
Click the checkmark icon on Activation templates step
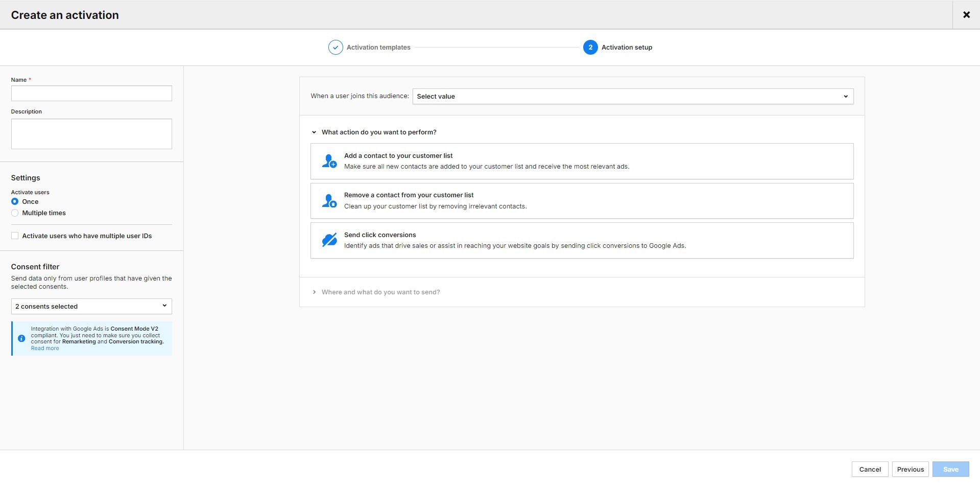(x=335, y=47)
